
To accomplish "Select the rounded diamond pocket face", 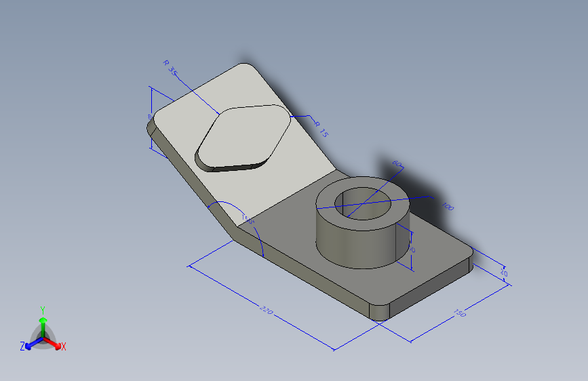I will click(x=243, y=136).
